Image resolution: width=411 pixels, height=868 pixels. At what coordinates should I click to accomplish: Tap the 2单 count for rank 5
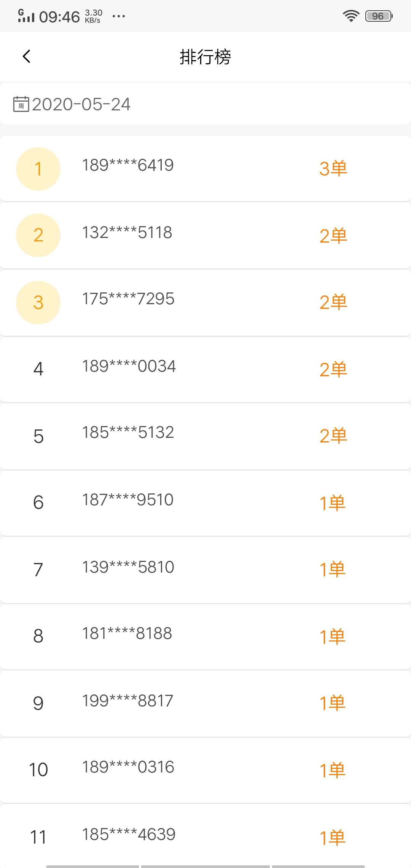[333, 436]
